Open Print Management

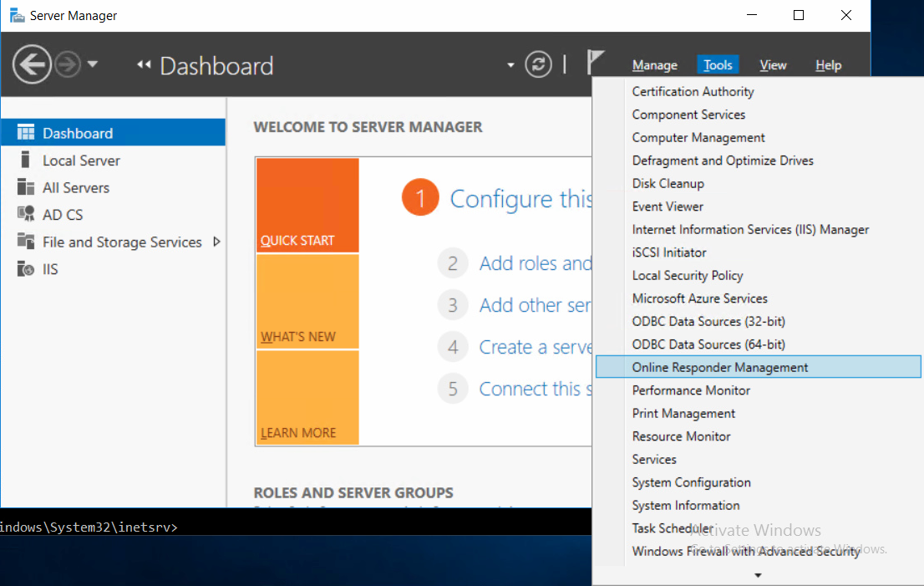tap(683, 413)
